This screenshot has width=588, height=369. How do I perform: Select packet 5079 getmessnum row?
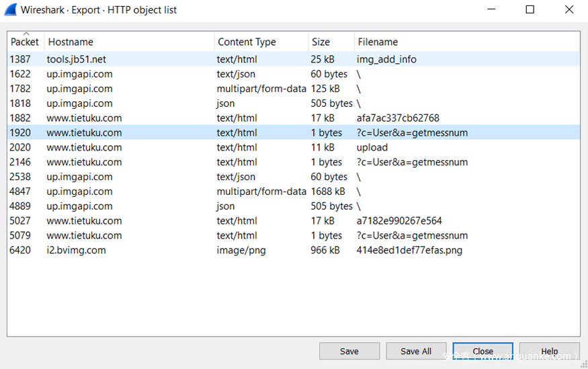tap(294, 235)
